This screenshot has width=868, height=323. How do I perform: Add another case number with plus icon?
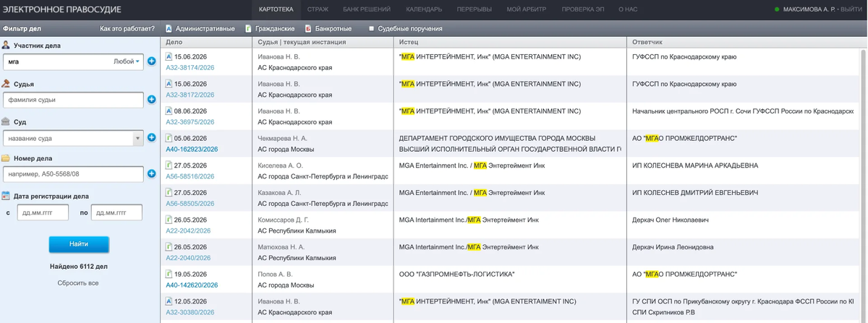152,173
